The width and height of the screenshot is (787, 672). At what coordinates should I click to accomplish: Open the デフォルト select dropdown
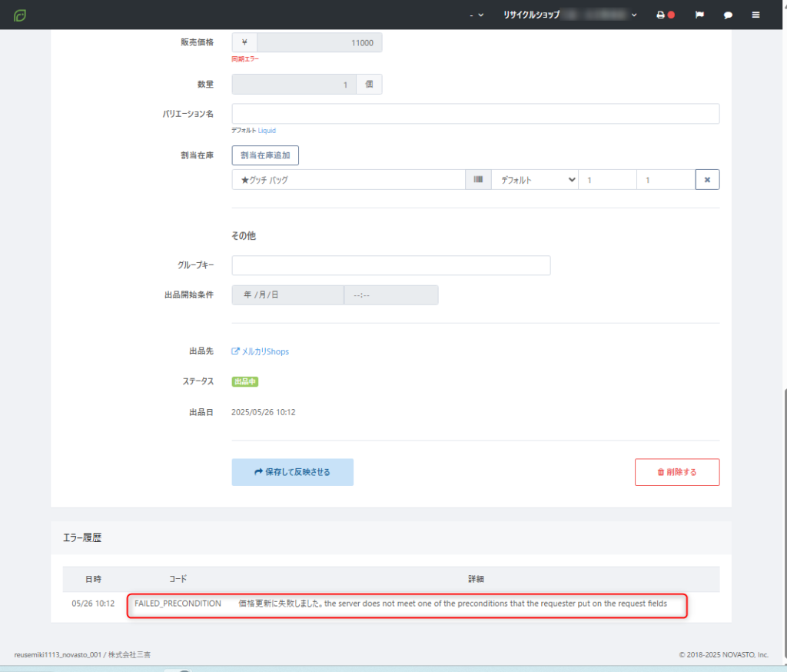535,179
